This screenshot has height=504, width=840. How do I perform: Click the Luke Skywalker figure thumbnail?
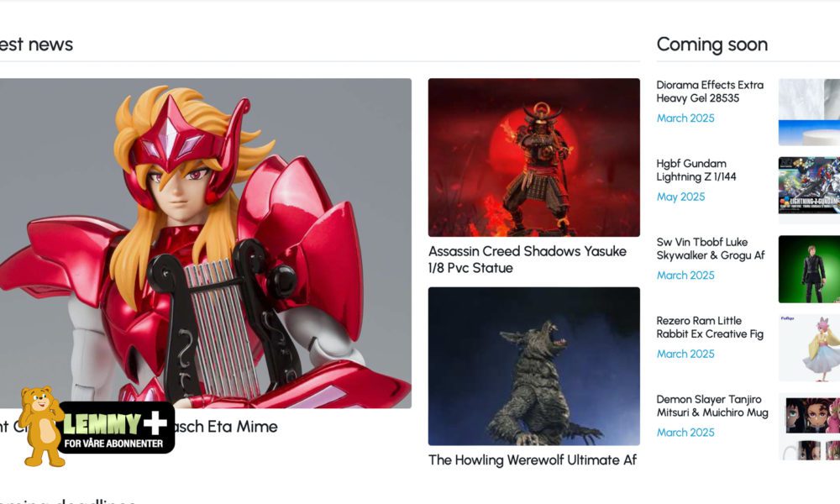coord(809,270)
